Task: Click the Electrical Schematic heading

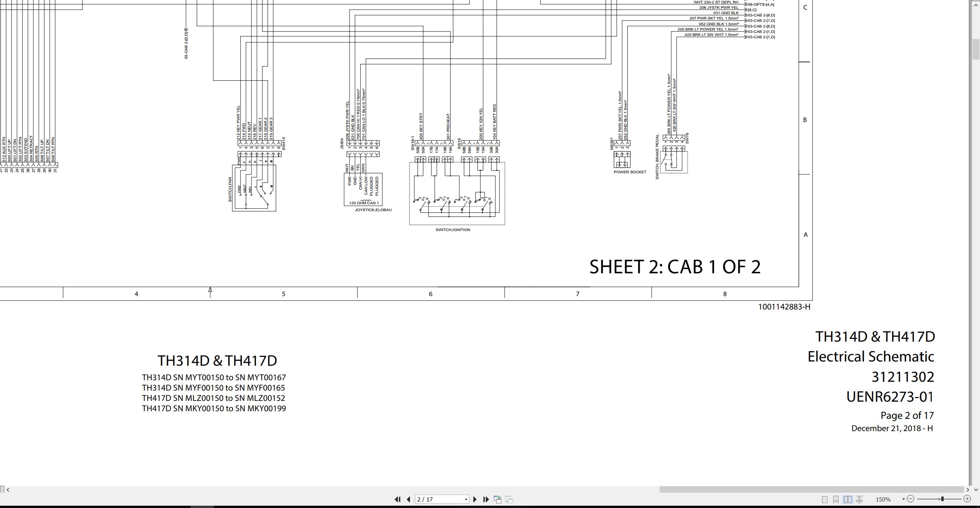Action: [871, 357]
